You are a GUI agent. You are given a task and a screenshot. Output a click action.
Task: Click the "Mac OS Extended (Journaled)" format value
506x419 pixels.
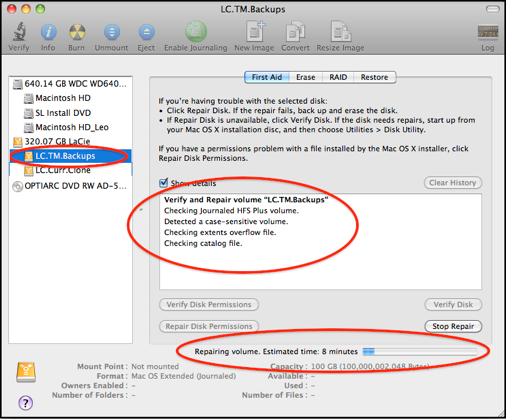click(184, 376)
